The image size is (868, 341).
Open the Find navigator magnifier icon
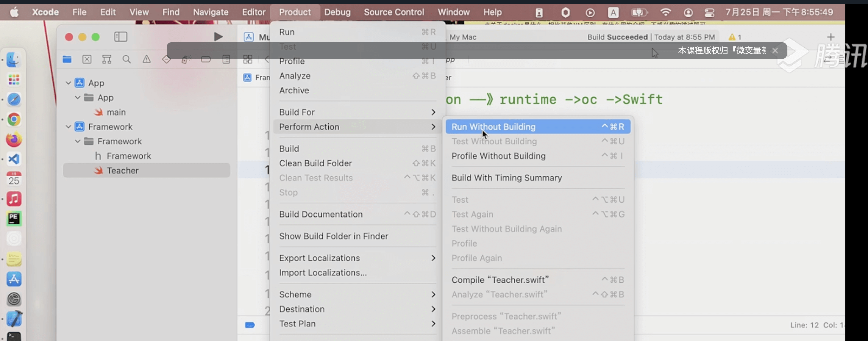[127, 60]
